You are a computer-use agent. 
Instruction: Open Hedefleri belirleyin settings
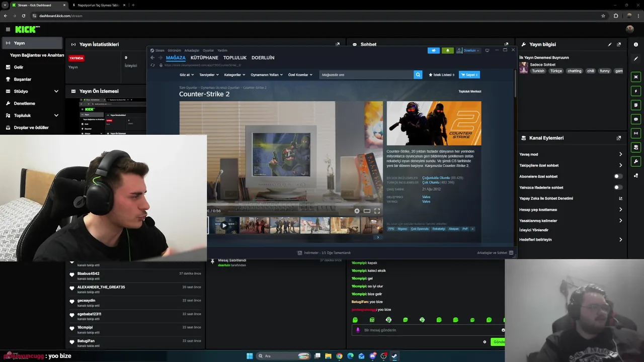pyautogui.click(x=571, y=240)
